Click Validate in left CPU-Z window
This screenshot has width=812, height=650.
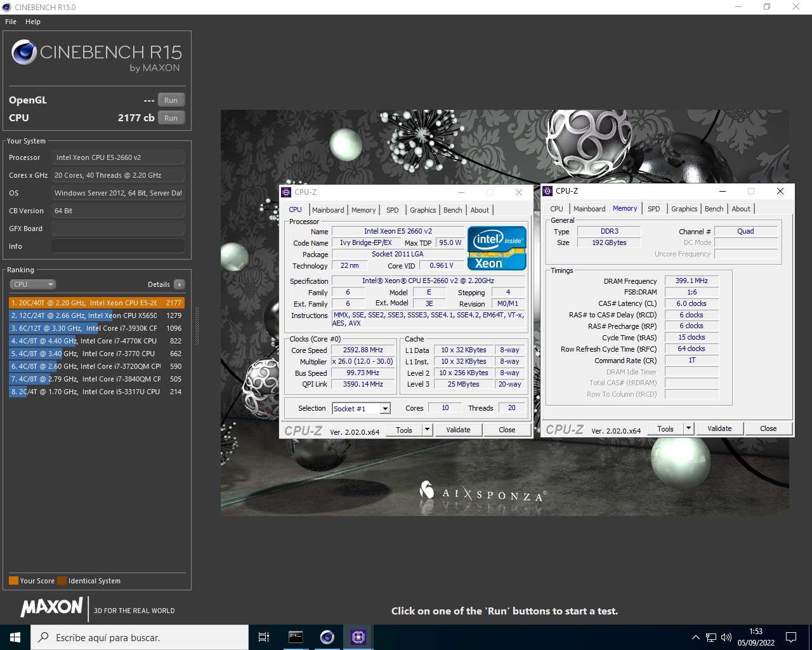coord(458,430)
